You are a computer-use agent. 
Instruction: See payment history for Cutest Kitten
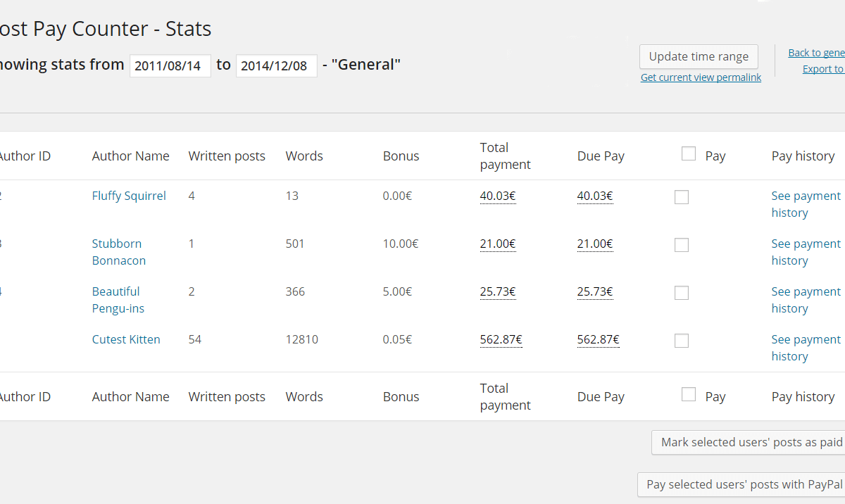tap(806, 348)
